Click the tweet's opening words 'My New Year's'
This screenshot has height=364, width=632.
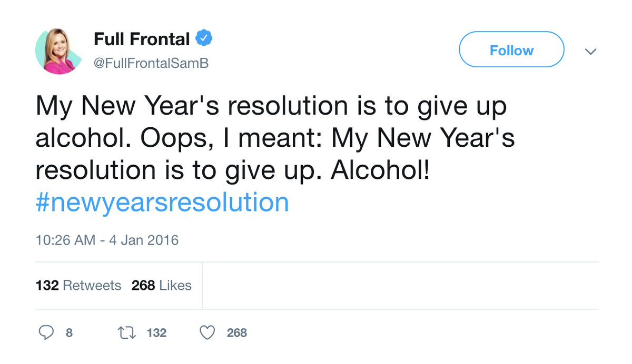(126, 106)
